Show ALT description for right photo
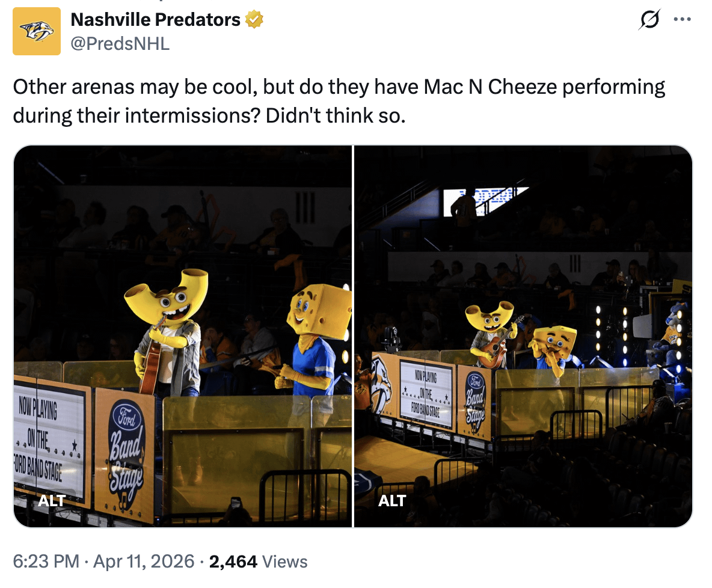The image size is (712, 588). 392,500
